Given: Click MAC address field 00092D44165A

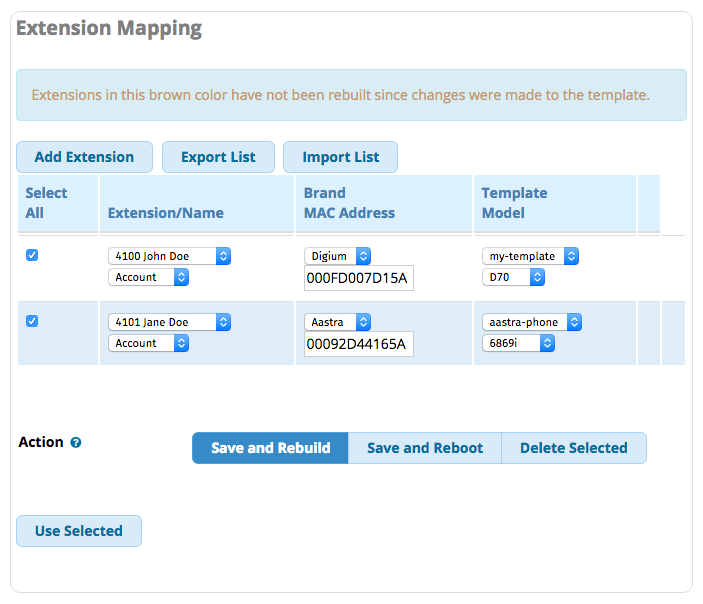Looking at the screenshot, I should click(x=359, y=344).
